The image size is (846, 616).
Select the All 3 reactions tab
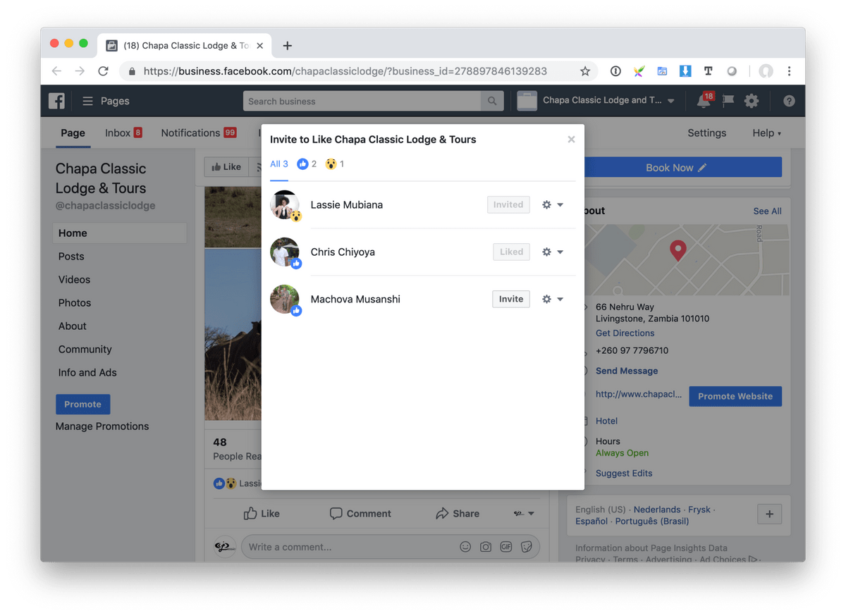[279, 164]
